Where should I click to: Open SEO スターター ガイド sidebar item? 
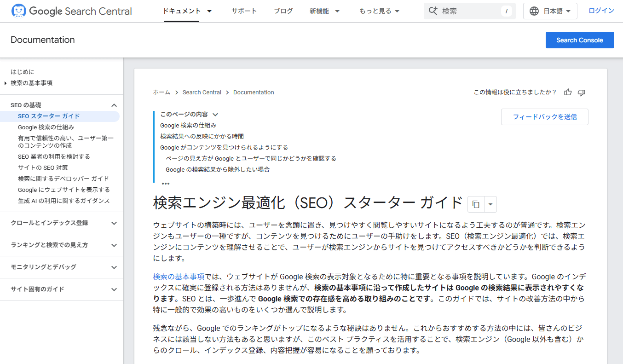(49, 116)
